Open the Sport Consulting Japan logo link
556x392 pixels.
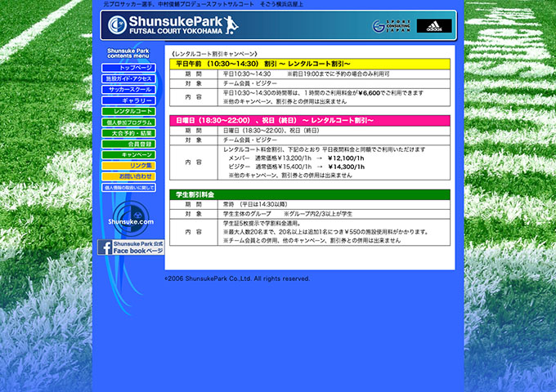point(391,26)
